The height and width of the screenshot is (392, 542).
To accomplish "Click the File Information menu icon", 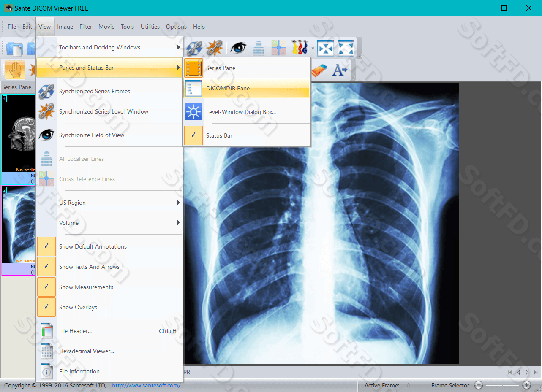I will pyautogui.click(x=46, y=371).
